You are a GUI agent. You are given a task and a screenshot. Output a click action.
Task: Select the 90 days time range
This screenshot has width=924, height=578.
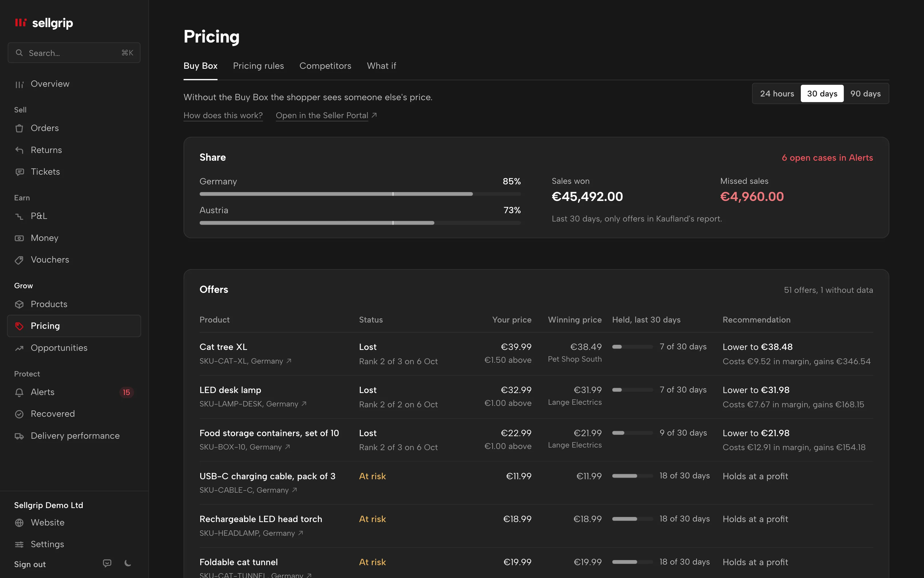point(865,94)
